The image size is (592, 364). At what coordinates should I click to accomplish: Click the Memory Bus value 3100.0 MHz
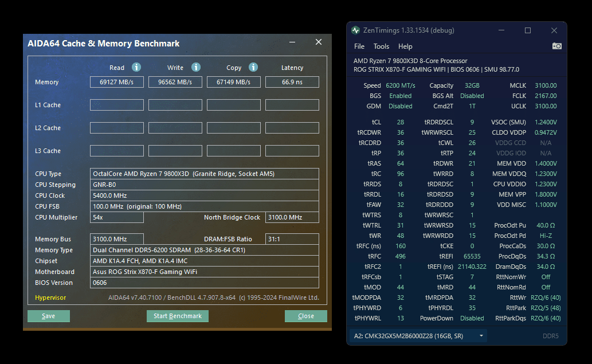(x=117, y=239)
